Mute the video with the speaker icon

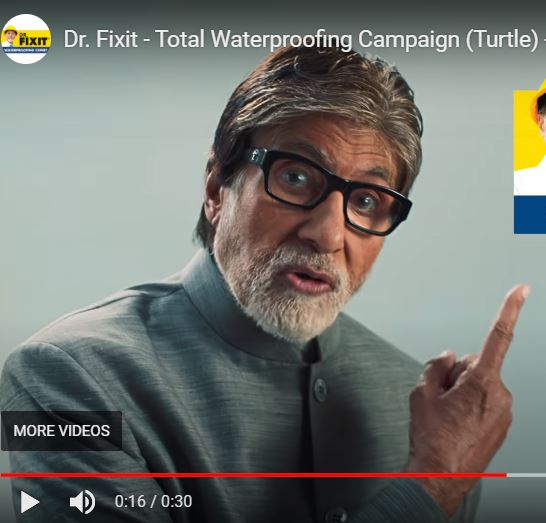(x=83, y=502)
